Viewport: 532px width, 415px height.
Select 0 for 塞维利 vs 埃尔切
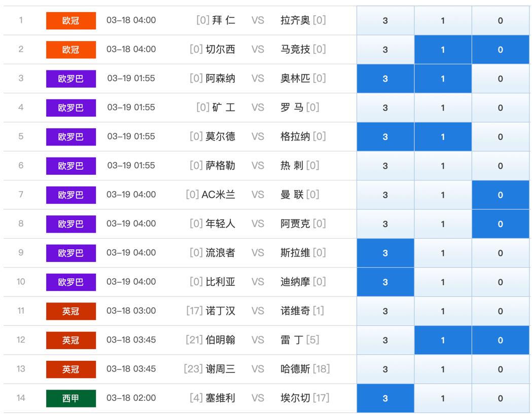tap(501, 398)
